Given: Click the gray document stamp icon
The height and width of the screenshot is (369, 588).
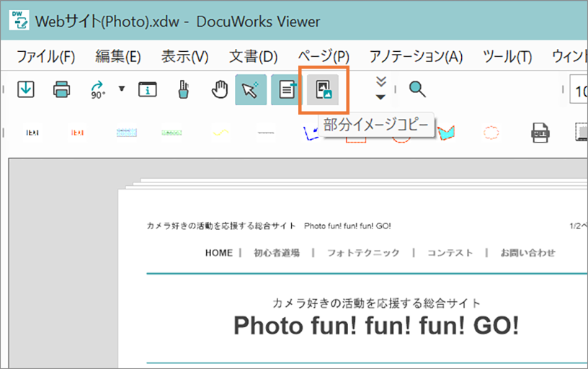Looking at the screenshot, I should (540, 133).
